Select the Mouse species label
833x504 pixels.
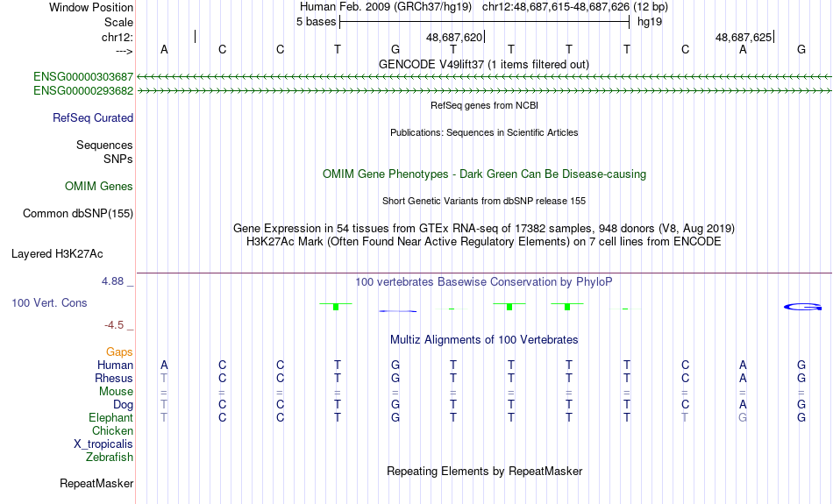point(117,392)
